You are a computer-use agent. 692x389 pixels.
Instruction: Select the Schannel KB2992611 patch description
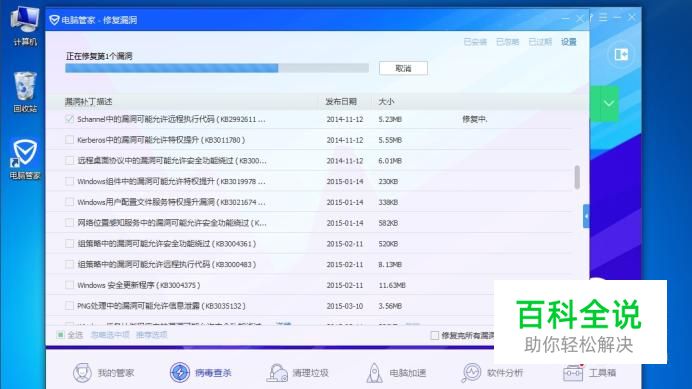click(x=171, y=119)
